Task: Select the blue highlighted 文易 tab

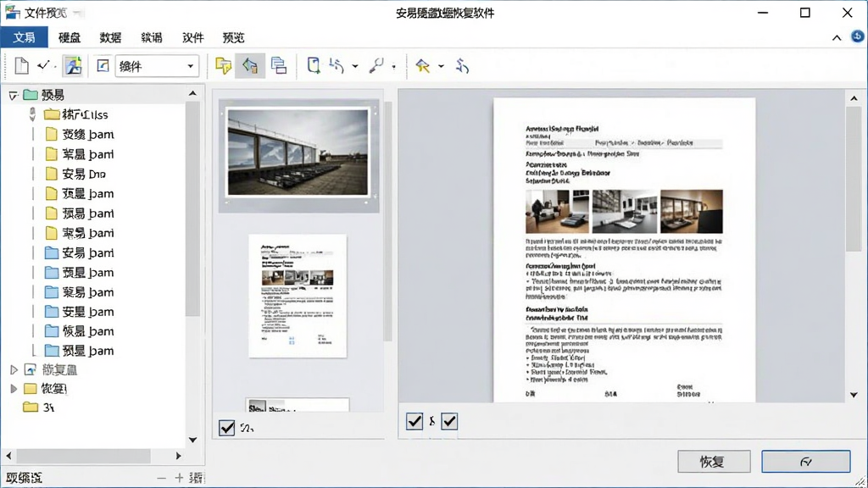Action: 25,37
